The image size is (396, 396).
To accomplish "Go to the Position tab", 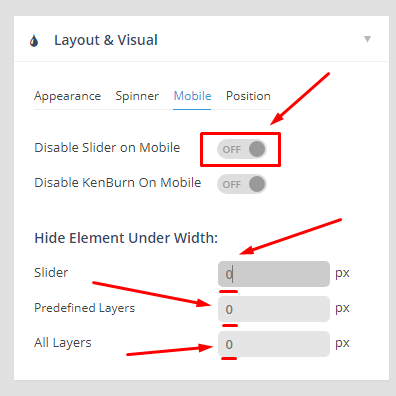I will 248,96.
